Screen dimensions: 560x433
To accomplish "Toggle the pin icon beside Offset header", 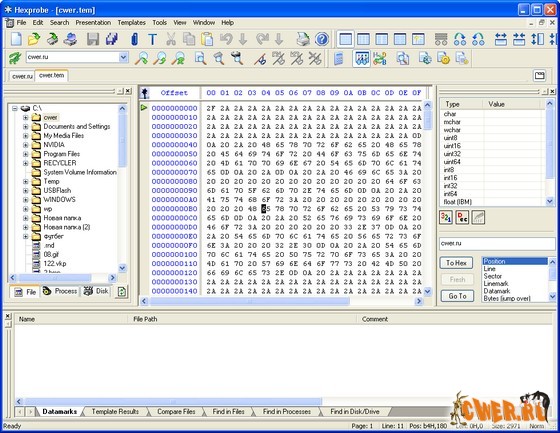I will point(144,93).
